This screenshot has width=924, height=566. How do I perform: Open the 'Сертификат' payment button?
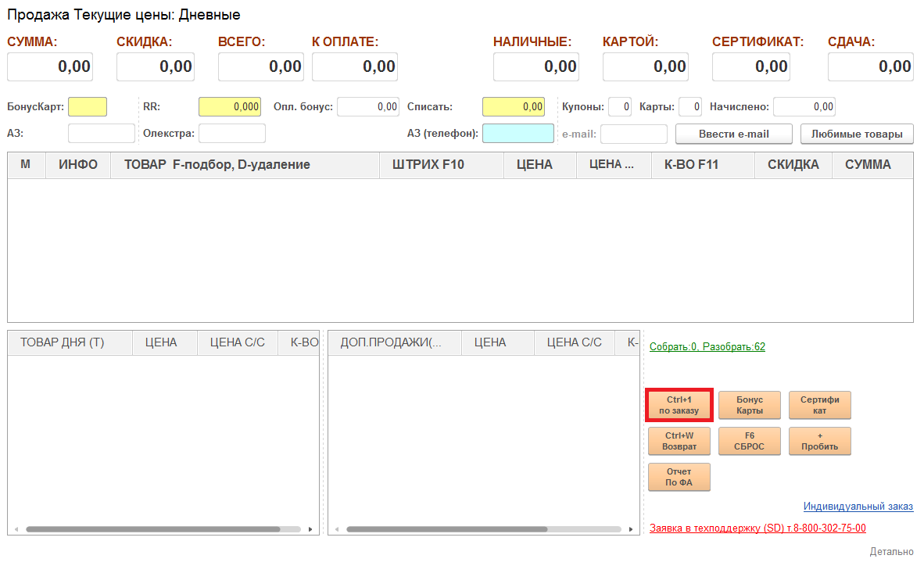tap(819, 405)
